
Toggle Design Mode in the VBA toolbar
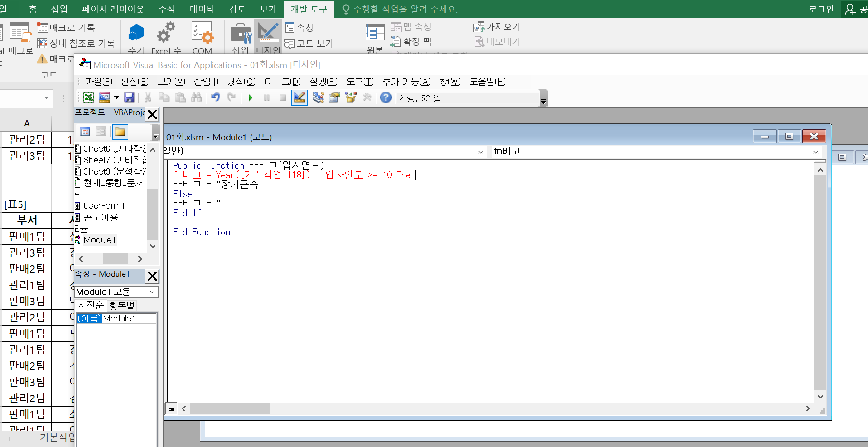pos(299,97)
